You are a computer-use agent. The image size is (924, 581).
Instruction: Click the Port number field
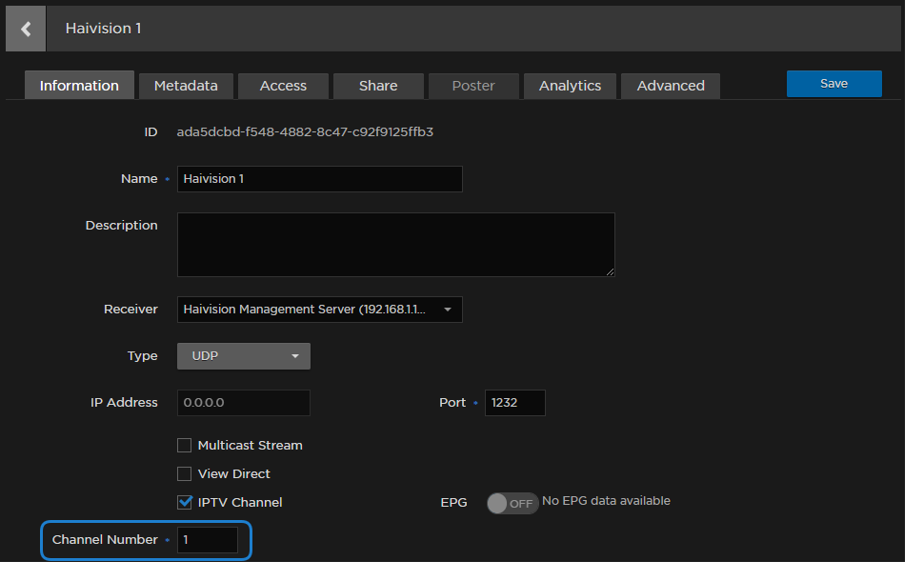tap(514, 403)
